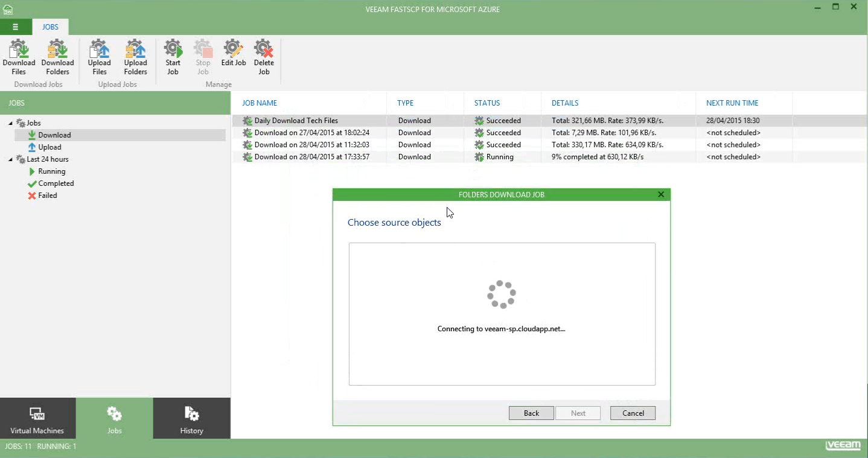Image resolution: width=868 pixels, height=458 pixels.
Task: Sort by TYPE column header
Action: pos(406,103)
